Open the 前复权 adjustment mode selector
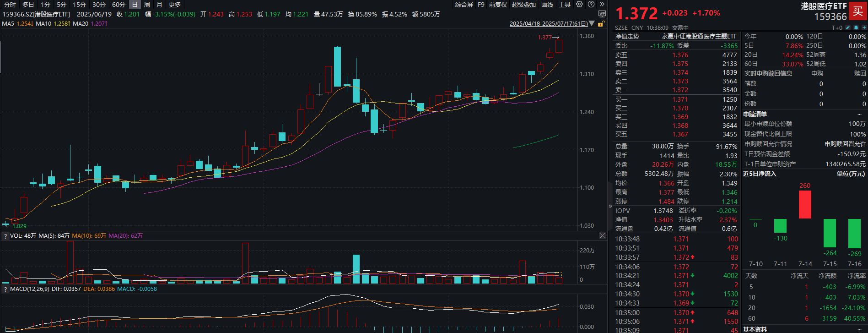 (x=498, y=4)
